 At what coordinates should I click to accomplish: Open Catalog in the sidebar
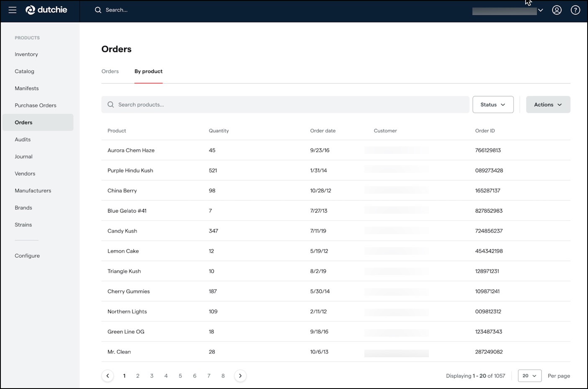[x=24, y=72]
